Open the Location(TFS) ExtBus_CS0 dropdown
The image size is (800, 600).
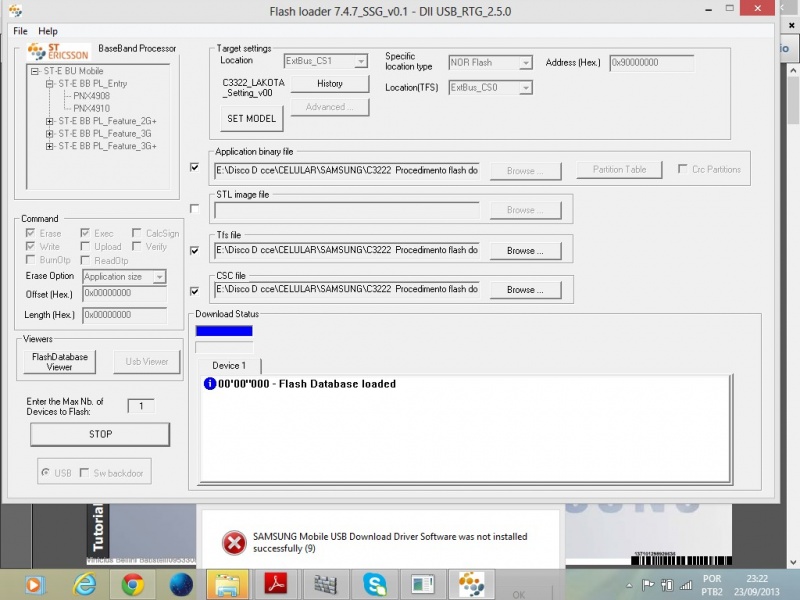click(526, 88)
